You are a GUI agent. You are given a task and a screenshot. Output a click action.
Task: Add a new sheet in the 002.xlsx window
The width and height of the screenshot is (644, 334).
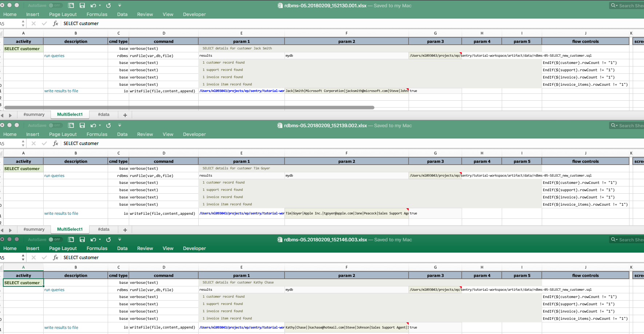click(x=125, y=230)
